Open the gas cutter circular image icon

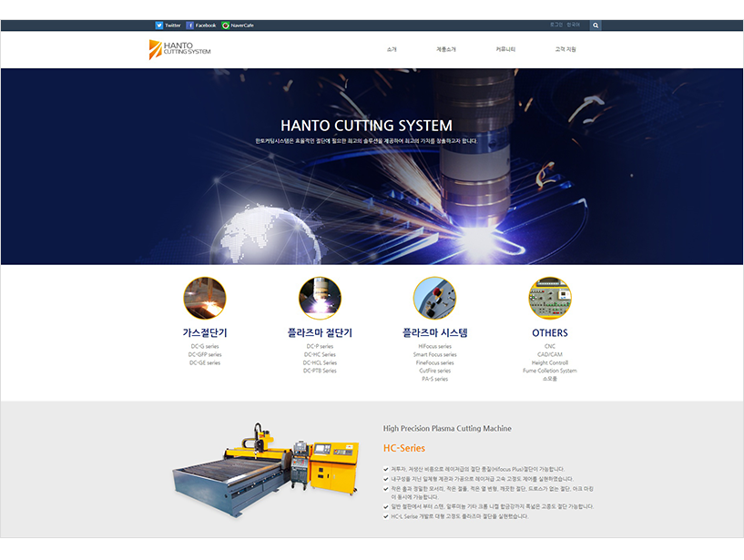(205, 298)
